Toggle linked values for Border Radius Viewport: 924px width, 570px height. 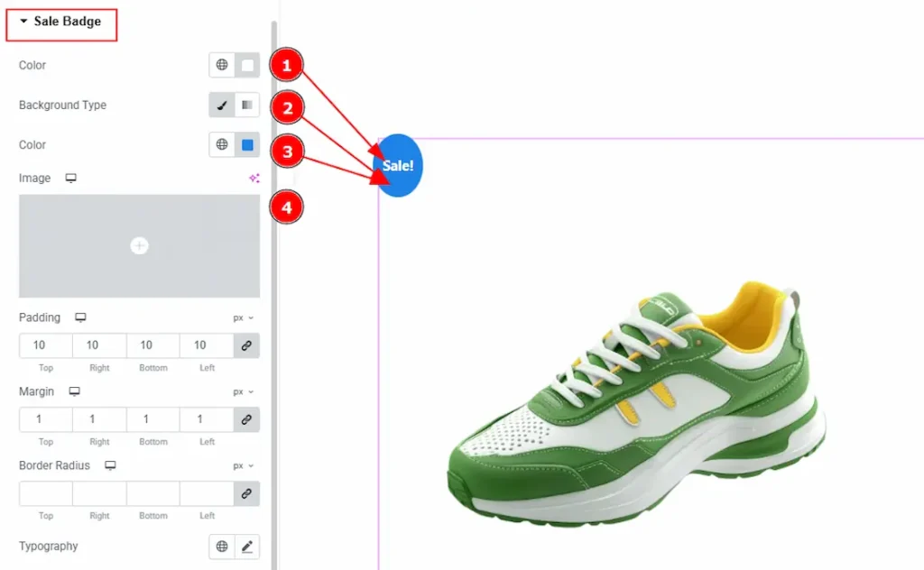click(x=245, y=493)
